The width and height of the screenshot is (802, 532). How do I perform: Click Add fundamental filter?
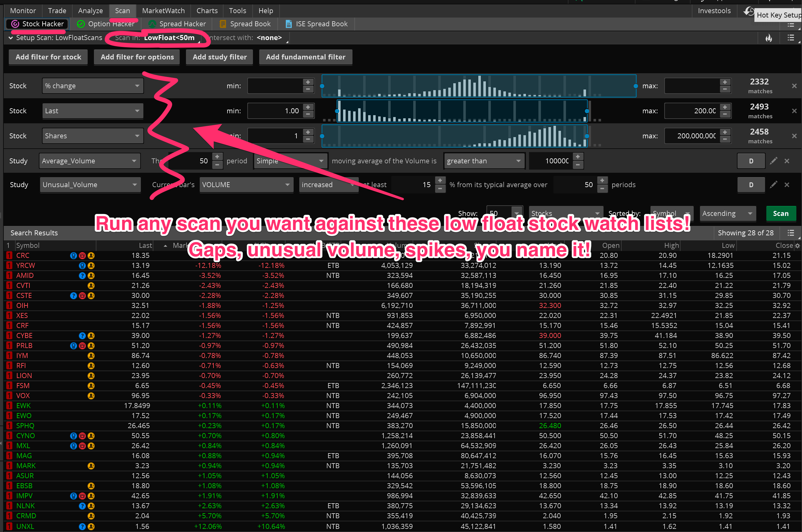pyautogui.click(x=305, y=57)
